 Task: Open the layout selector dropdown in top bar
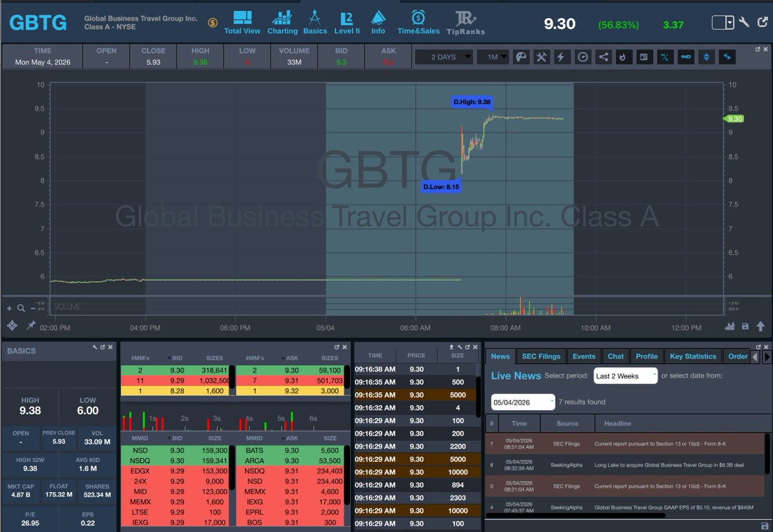723,23
